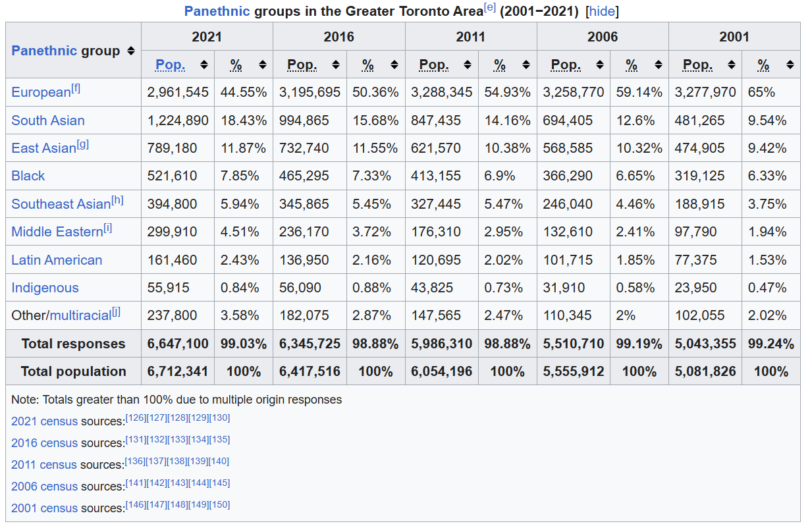Viewport: 812px width, 532px height.
Task: Open the Southeast Asian row link
Action: tap(61, 204)
